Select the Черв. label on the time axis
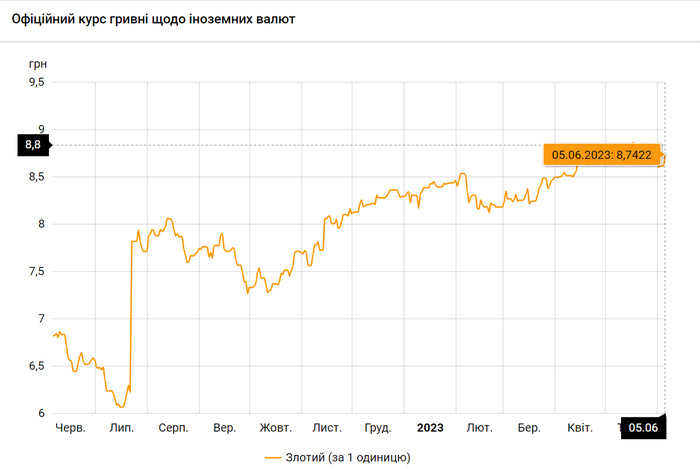The height and width of the screenshot is (469, 700). point(71,428)
